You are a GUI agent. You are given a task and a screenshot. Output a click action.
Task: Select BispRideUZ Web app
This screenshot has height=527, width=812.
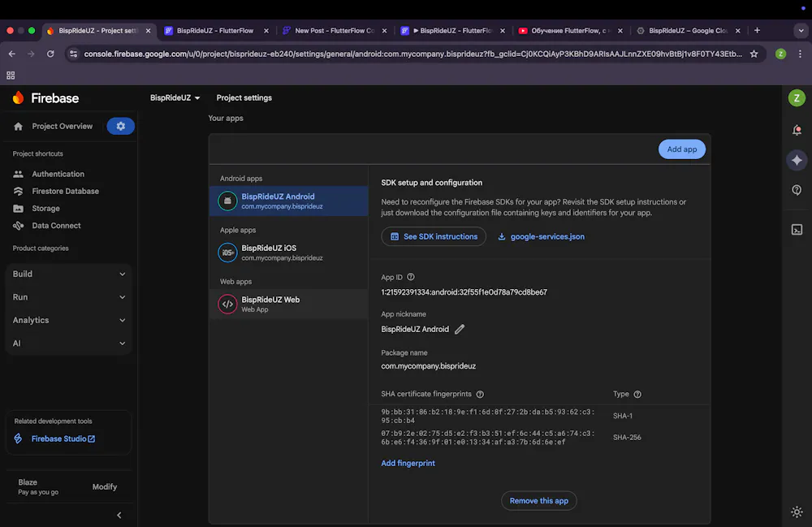[x=288, y=304]
